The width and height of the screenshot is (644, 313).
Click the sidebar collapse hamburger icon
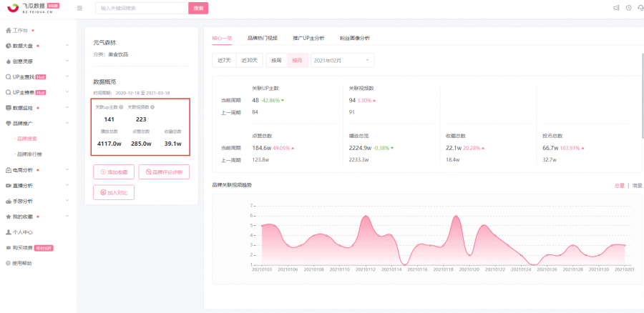coord(79,8)
